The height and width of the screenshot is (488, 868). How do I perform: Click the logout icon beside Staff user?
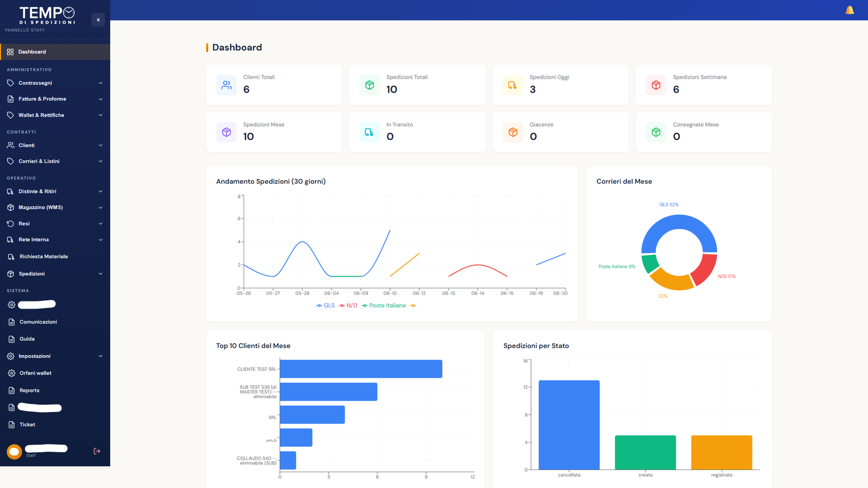click(x=97, y=451)
